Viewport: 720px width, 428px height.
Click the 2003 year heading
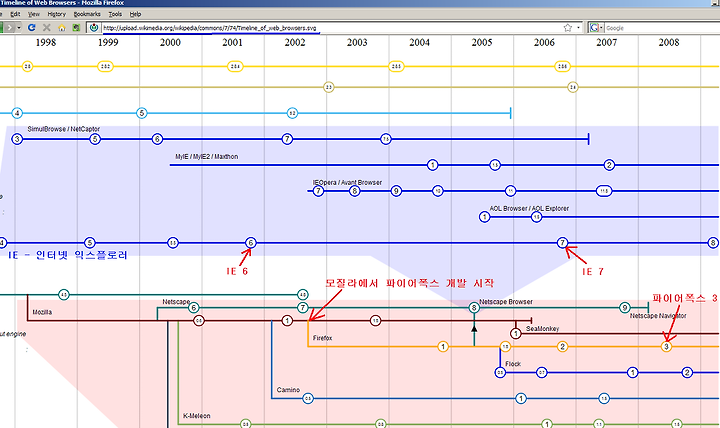[x=357, y=43]
